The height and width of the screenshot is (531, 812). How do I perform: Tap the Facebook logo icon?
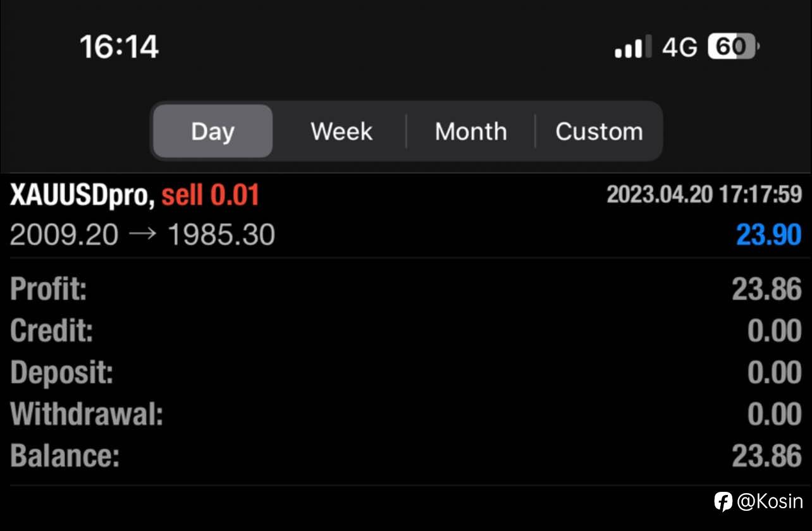[x=723, y=501]
